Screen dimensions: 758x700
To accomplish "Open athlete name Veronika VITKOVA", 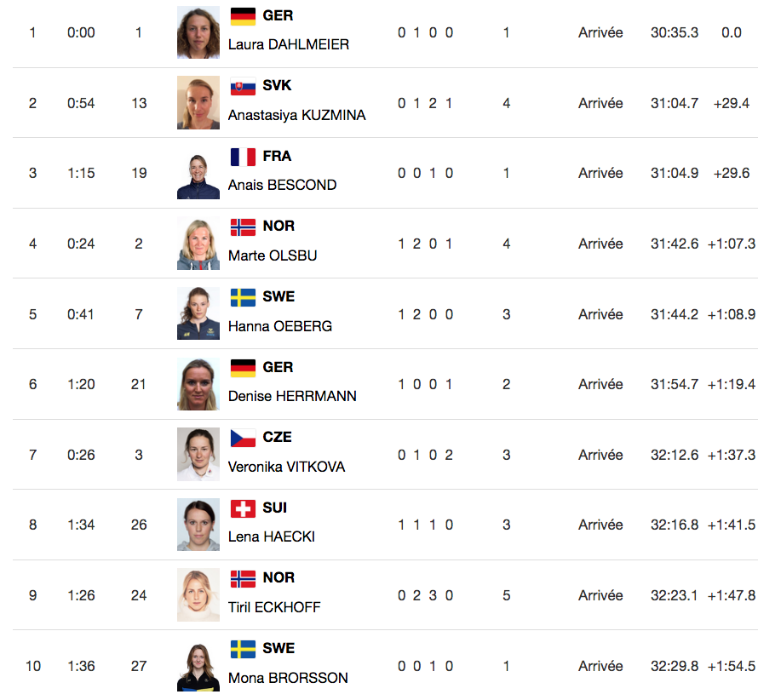I will pyautogui.click(x=286, y=467).
